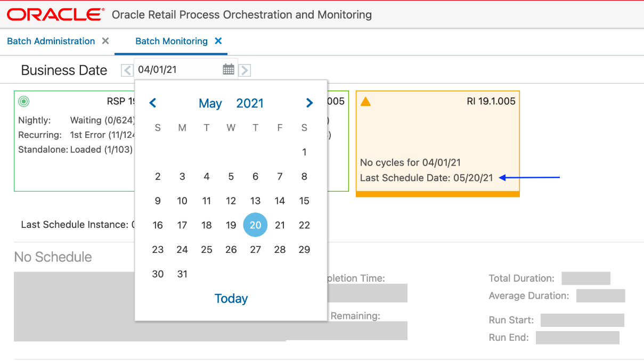This screenshot has width=644, height=361.
Task: Click the Today button in calendar
Action: [x=231, y=298]
